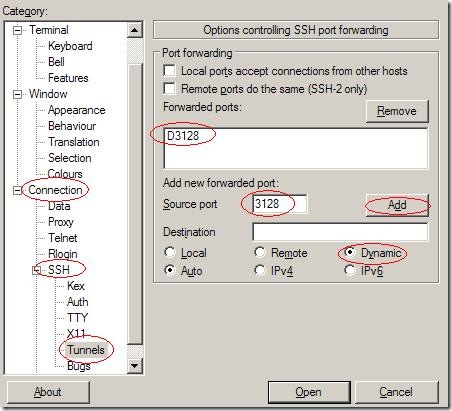This screenshot has width=452, height=411.
Task: Click the category list scroll down arrow
Action: 135,366
